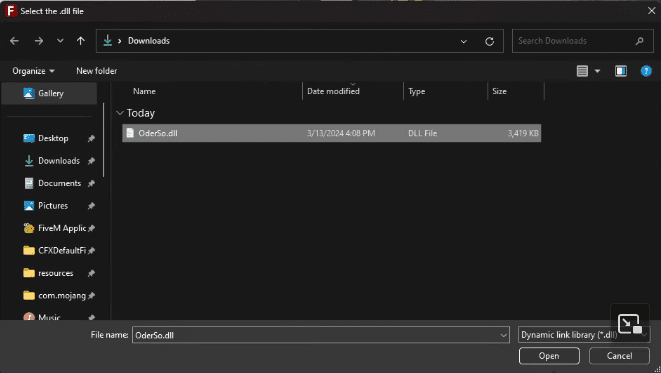Click the Search Downloads field

pos(583,41)
